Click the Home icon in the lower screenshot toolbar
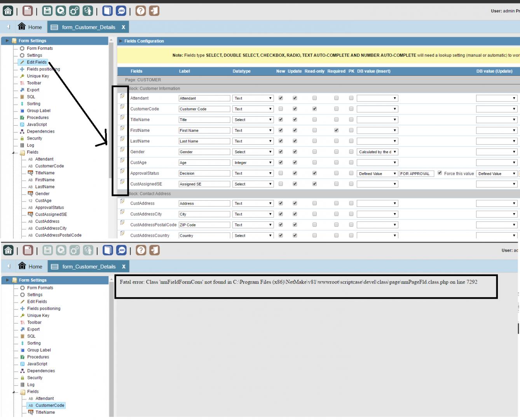The image size is (520, 420). (9, 250)
